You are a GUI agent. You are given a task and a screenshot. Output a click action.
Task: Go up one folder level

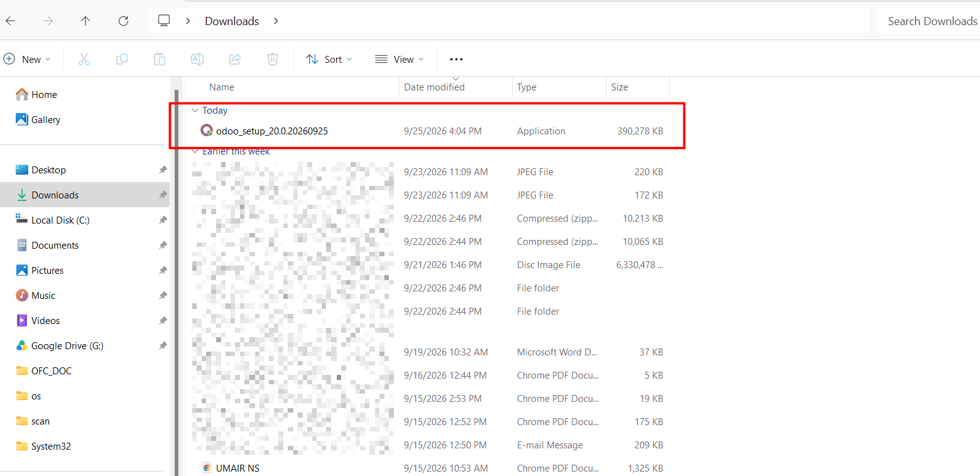(85, 21)
